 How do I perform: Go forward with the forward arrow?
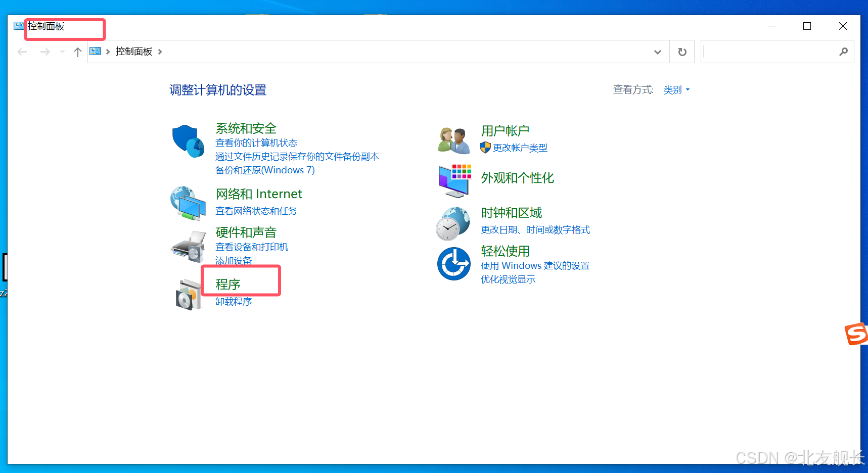tap(45, 52)
